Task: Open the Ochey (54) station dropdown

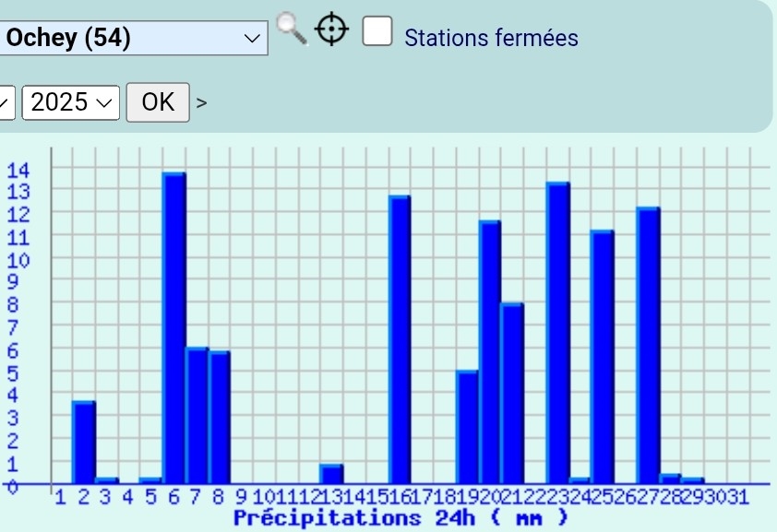Action: (x=133, y=38)
